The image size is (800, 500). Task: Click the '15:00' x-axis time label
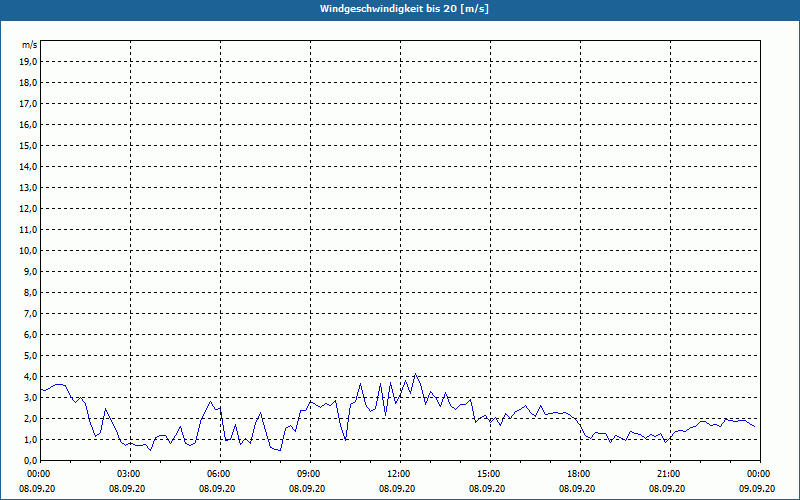[490, 474]
